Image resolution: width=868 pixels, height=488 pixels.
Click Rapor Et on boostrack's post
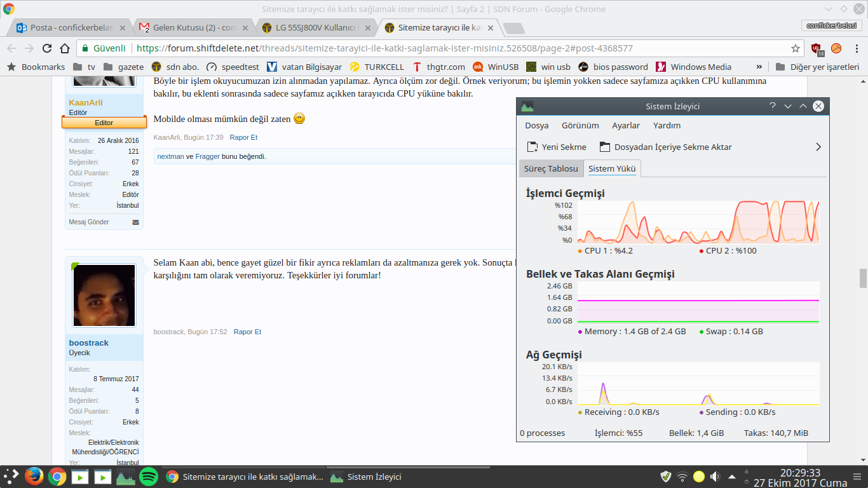[x=248, y=332]
